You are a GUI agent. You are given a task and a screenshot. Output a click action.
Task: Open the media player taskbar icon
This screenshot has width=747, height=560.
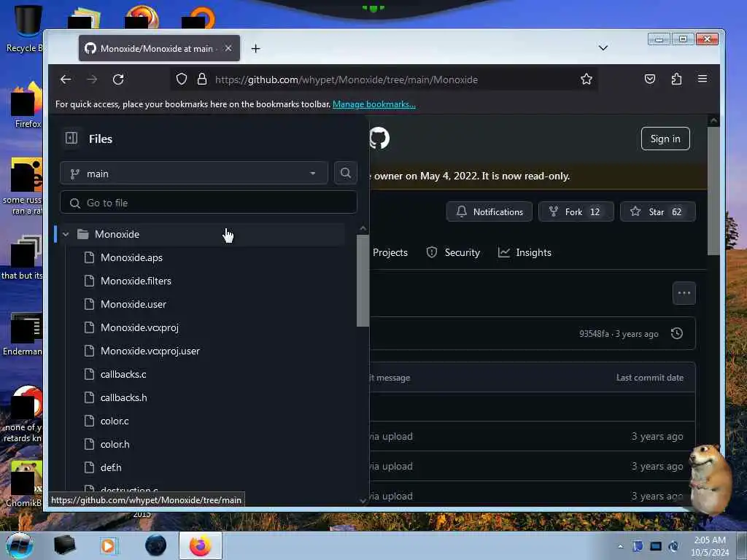[108, 546]
